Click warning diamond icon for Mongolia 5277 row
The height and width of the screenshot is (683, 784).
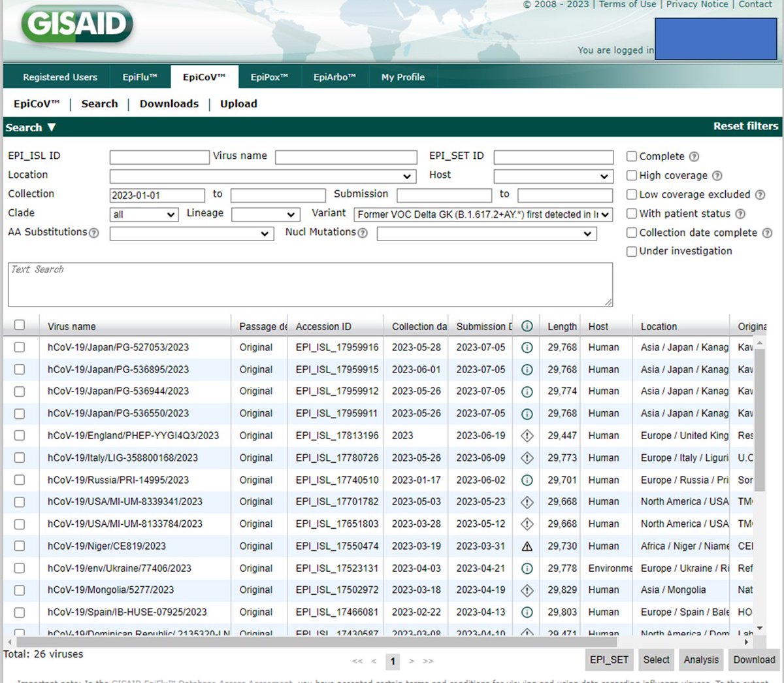pos(527,590)
